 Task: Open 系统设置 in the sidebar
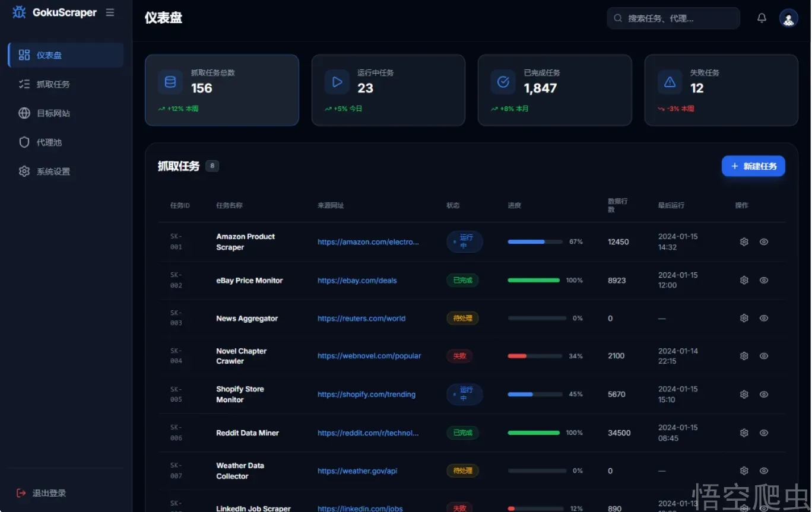(53, 171)
